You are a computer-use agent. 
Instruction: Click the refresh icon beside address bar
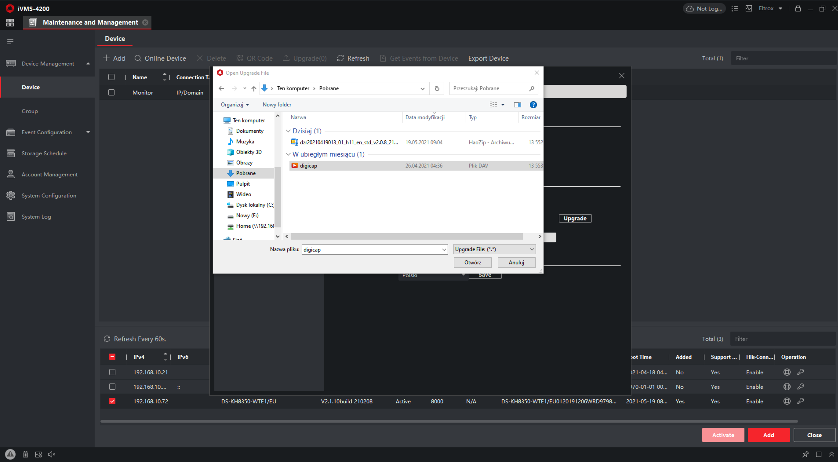coord(437,88)
